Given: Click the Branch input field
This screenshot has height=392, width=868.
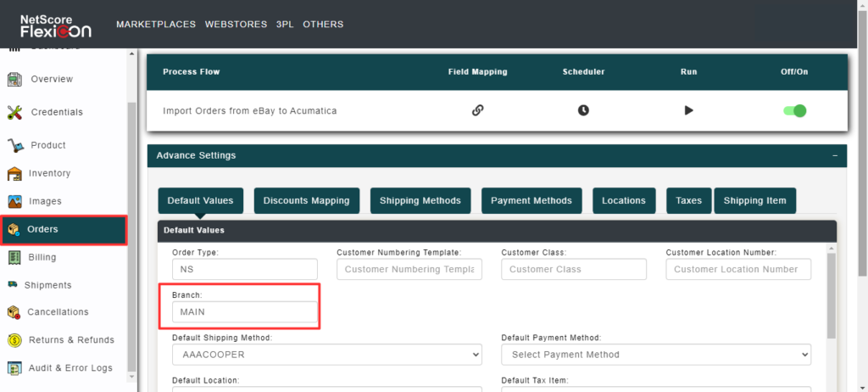Looking at the screenshot, I should [x=243, y=312].
